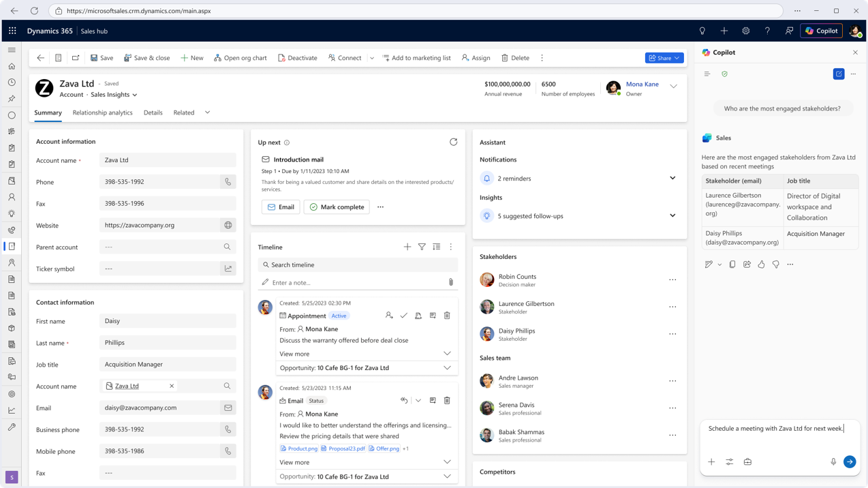Screen dimensions: 868x488
Task: Expand the header chevron next to Owner
Action: coord(673,87)
